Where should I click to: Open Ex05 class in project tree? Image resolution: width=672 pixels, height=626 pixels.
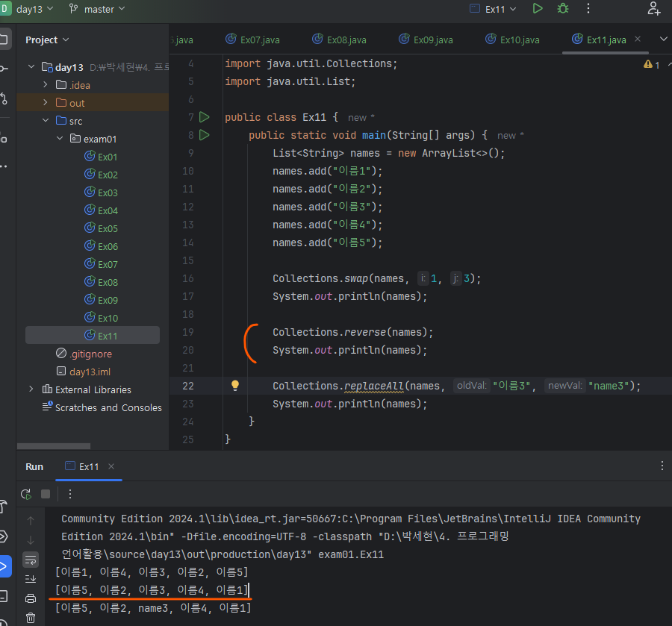coord(101,228)
